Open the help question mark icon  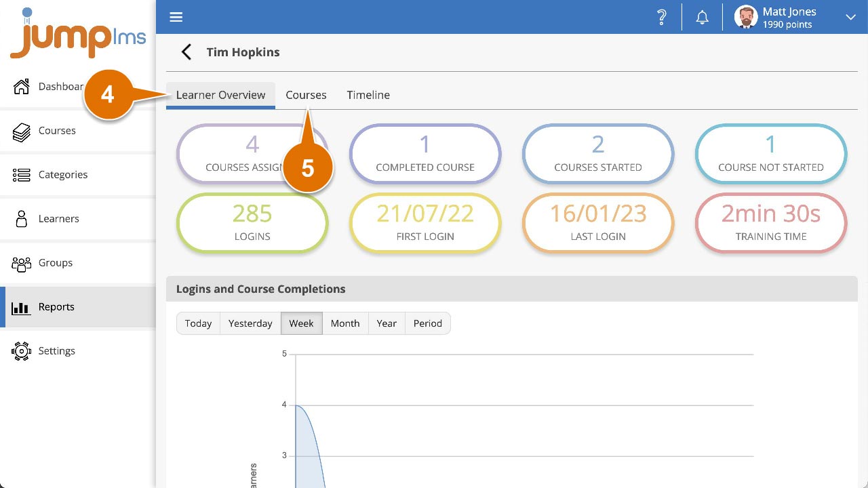662,18
